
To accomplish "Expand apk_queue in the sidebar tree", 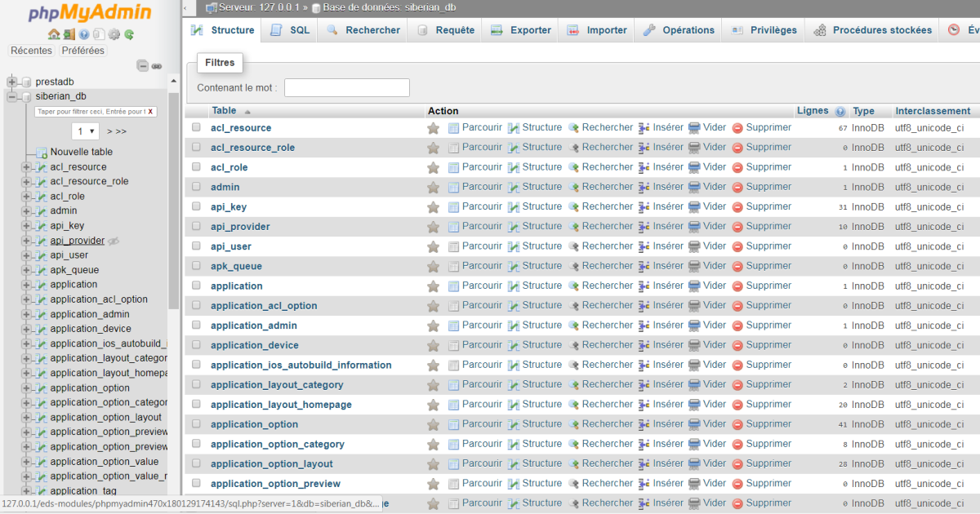I will pyautogui.click(x=26, y=270).
